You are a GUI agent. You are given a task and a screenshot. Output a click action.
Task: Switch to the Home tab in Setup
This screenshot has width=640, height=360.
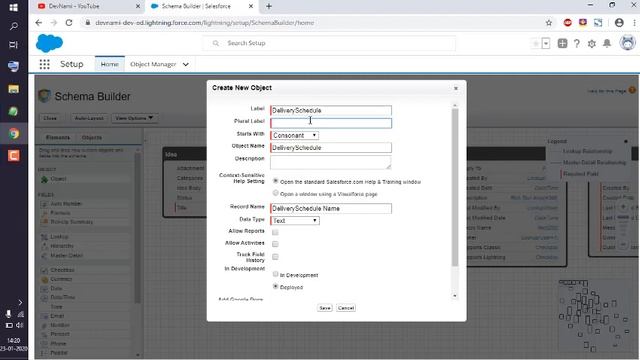tap(109, 64)
